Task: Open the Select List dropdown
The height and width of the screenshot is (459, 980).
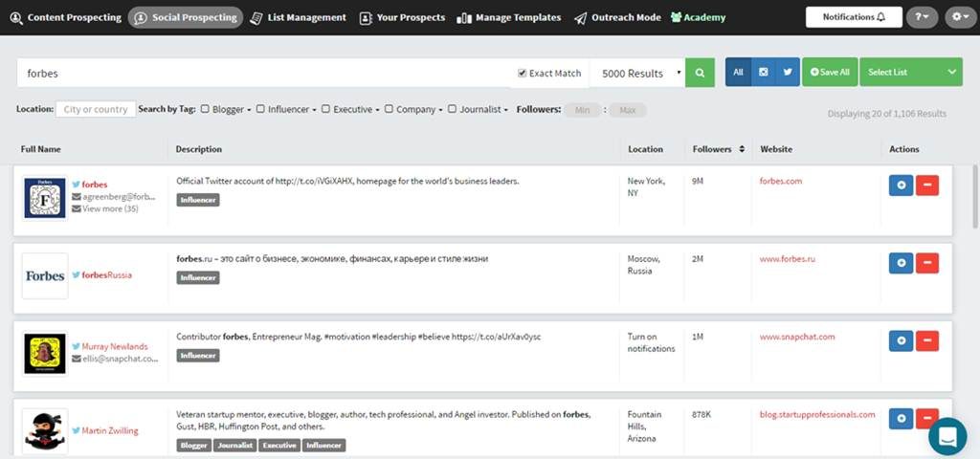Action: coord(911,72)
